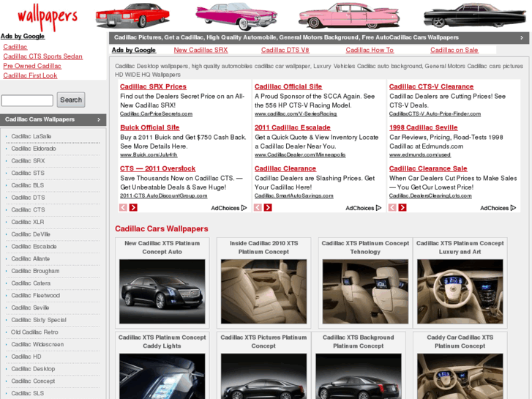Open www.edmunds.com/used ad URL
532x399 pixels.
coord(420,155)
